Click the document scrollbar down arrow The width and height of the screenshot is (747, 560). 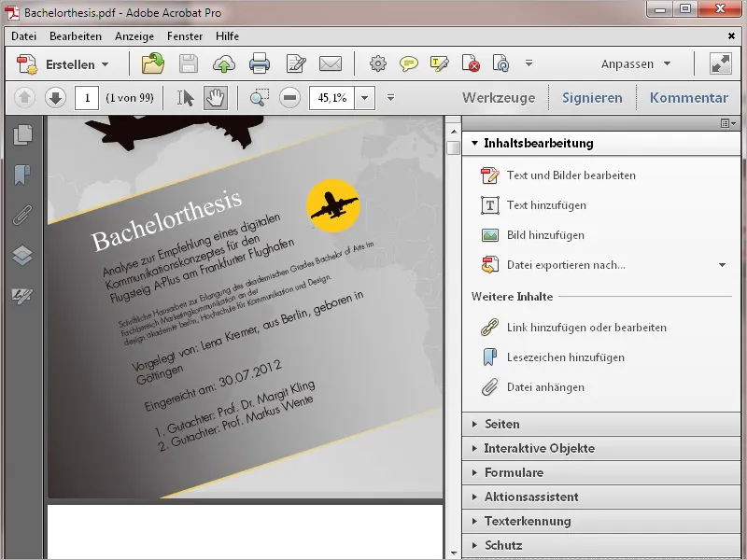[454, 553]
